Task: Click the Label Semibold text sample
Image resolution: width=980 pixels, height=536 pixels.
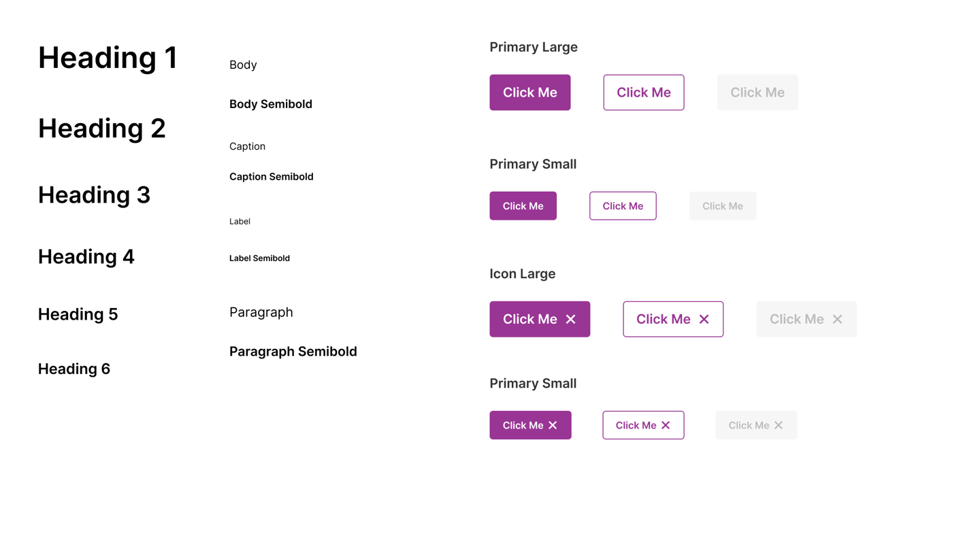Action: [259, 258]
